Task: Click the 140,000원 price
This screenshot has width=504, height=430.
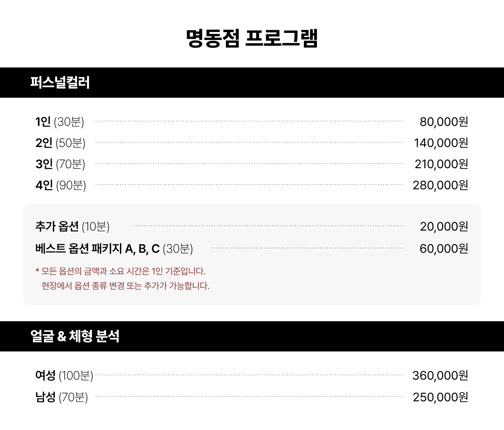Action: tap(441, 143)
